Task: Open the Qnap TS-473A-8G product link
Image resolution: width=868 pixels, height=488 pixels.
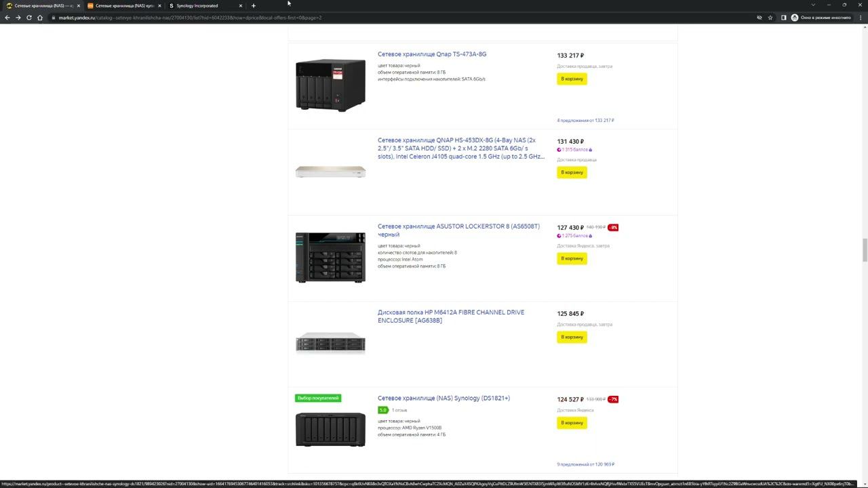Action: coord(432,54)
